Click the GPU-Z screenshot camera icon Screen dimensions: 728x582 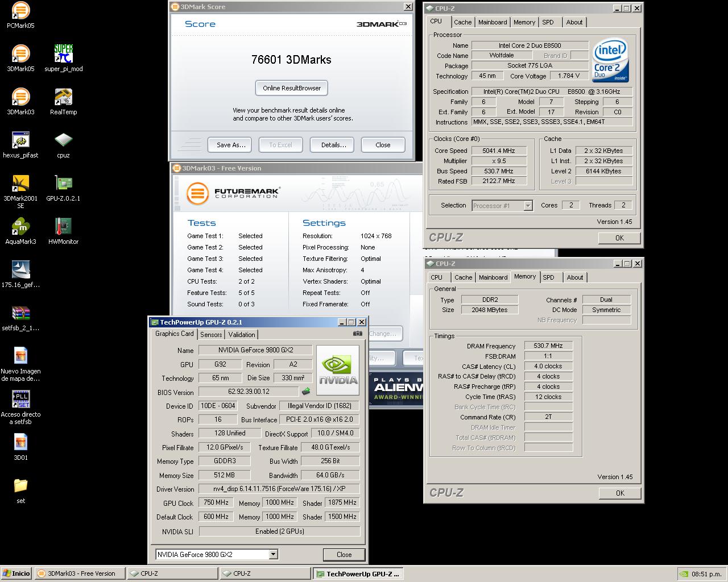coord(357,334)
